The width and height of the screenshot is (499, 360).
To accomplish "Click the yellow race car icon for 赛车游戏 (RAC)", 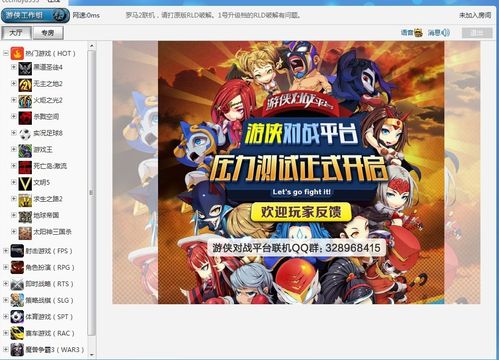I will coord(17,333).
